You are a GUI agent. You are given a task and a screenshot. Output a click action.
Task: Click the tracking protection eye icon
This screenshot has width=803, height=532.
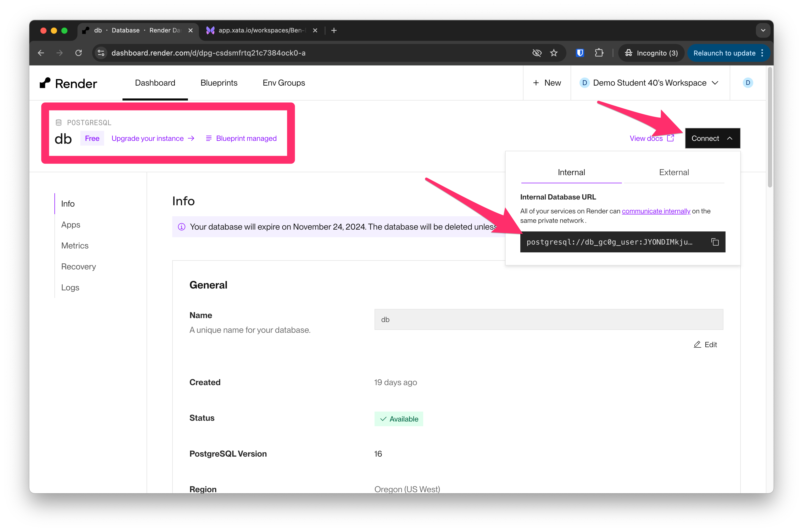(x=537, y=53)
